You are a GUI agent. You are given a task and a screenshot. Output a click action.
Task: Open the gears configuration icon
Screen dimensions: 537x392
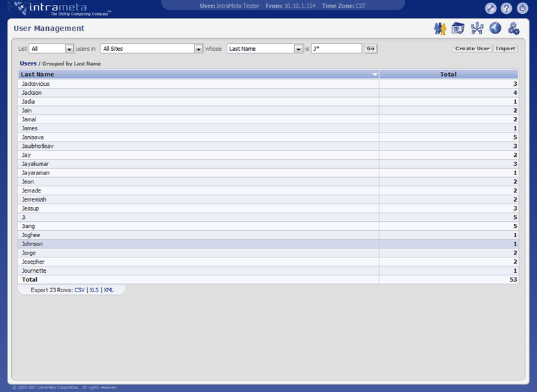(514, 29)
